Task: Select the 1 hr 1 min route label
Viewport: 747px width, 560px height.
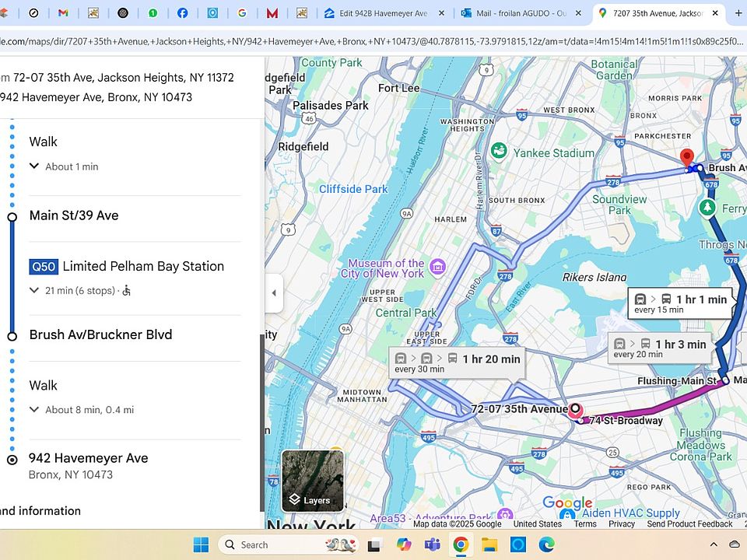Action: (x=680, y=303)
